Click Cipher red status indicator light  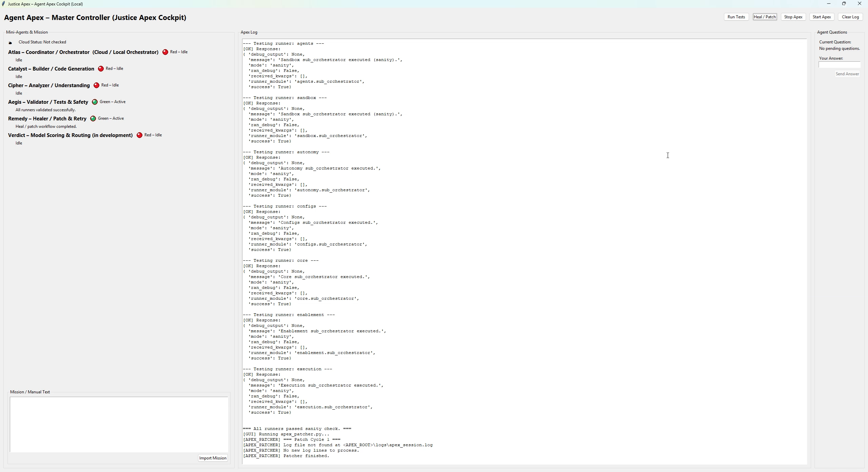click(x=97, y=85)
